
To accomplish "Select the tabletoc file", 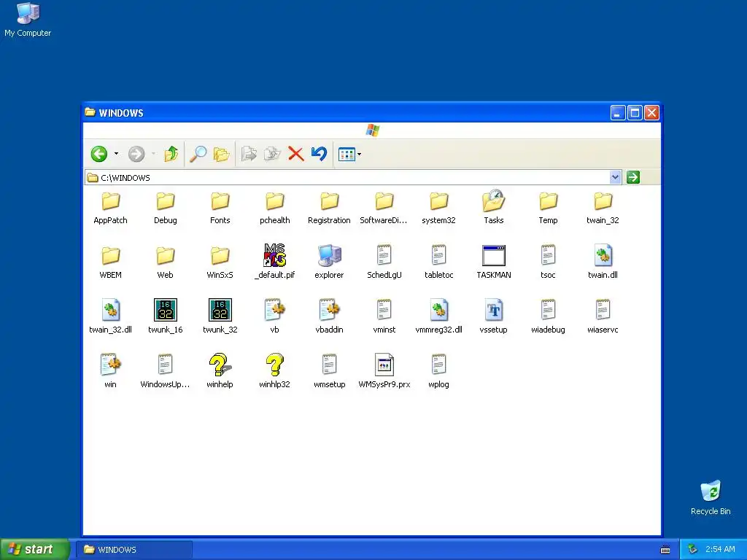I will 438,262.
